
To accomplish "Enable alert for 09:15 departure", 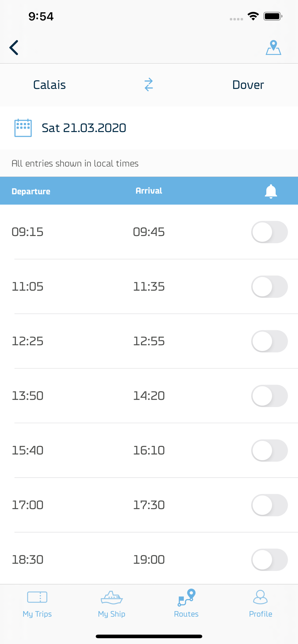I will pos(270,232).
